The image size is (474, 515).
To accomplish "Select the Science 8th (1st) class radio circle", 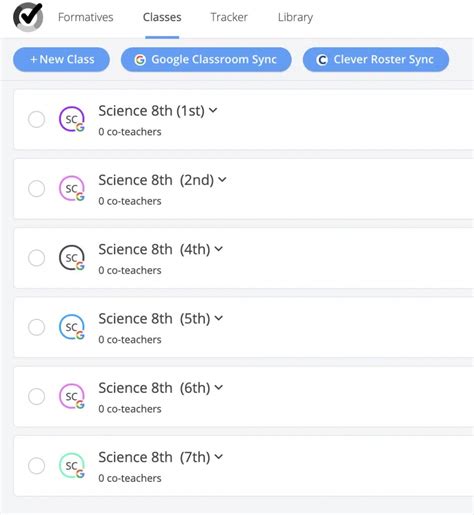I will coord(36,119).
